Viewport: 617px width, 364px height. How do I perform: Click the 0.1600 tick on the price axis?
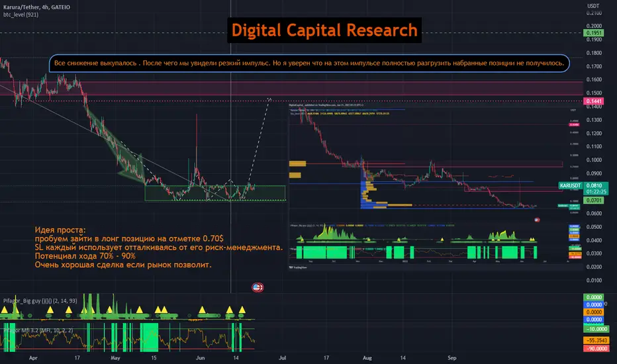click(594, 79)
